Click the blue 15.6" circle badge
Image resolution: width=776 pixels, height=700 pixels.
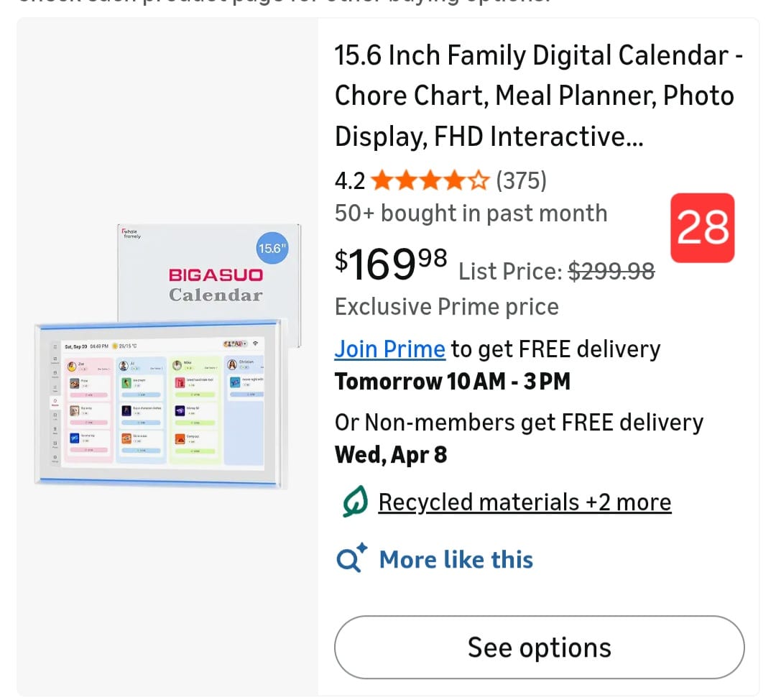point(272,249)
